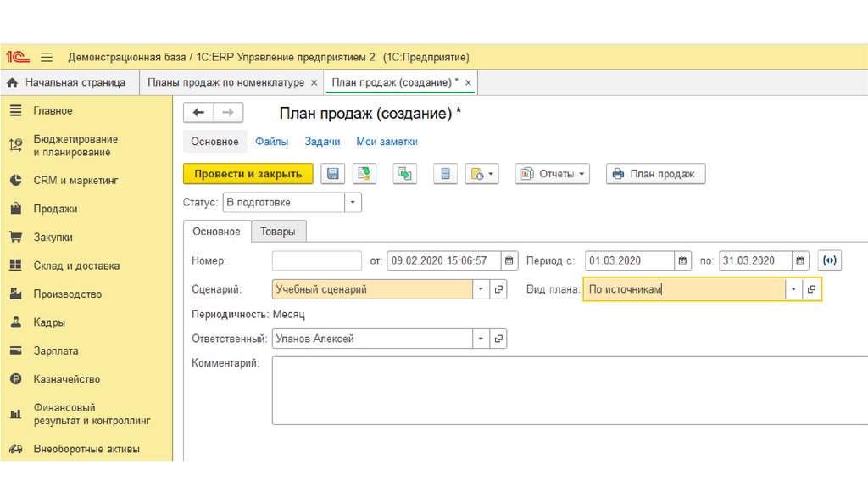Screen dimensions: 868x487
Task: Click the back navigation arrow
Action: point(199,113)
